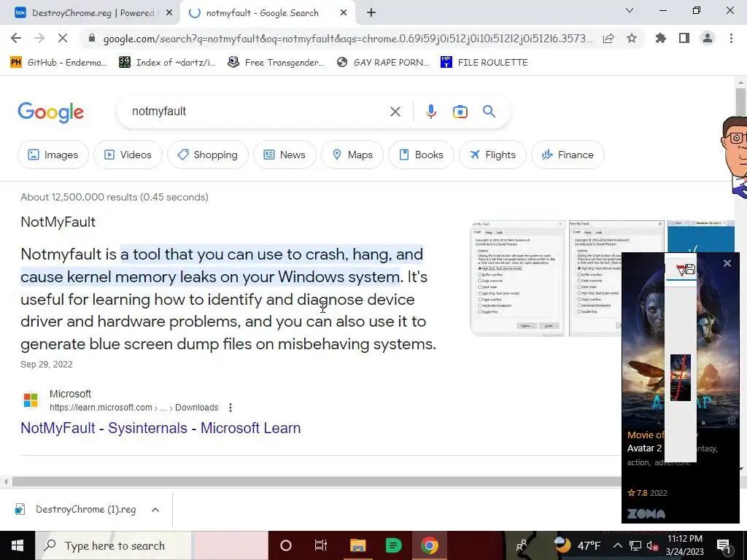Go back using the browser back arrow
Image resolution: width=747 pixels, height=560 pixels.
[x=16, y=38]
